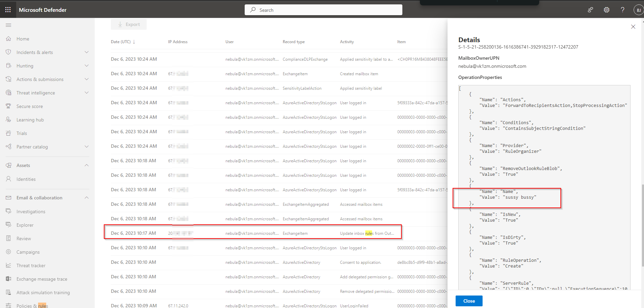This screenshot has width=644, height=308.
Task: Close the Details panel with X
Action: pyautogui.click(x=633, y=27)
